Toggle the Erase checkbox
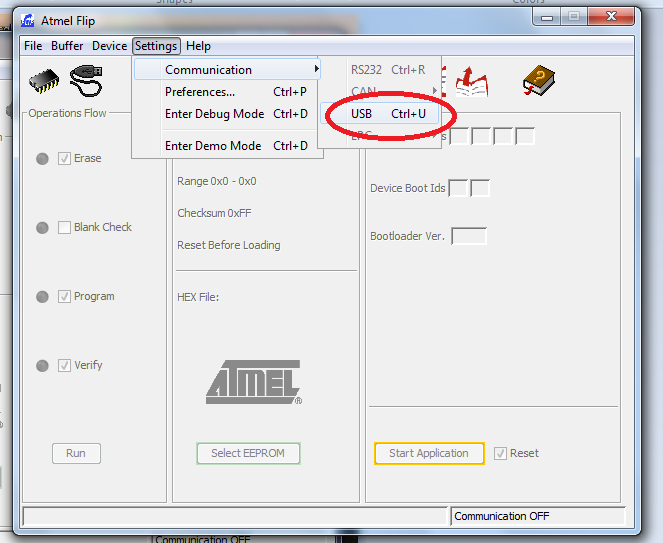Viewport: 663px width, 543px height. point(64,159)
